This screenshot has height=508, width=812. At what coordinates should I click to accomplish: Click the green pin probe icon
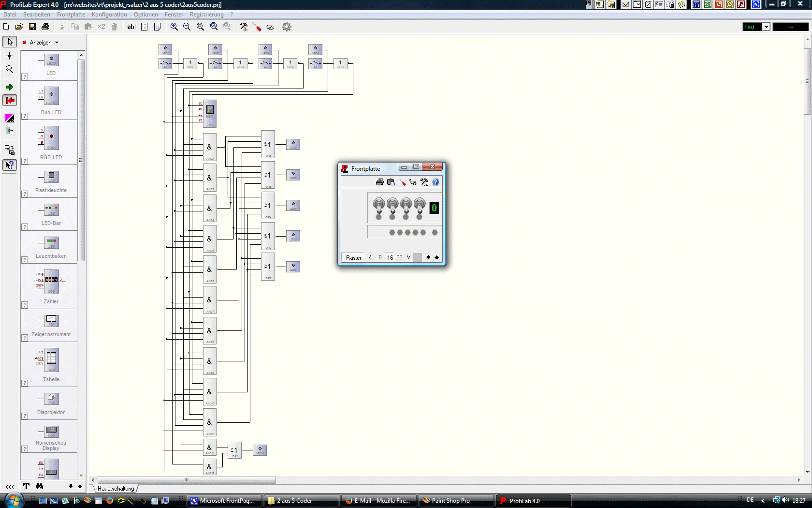(x=10, y=131)
